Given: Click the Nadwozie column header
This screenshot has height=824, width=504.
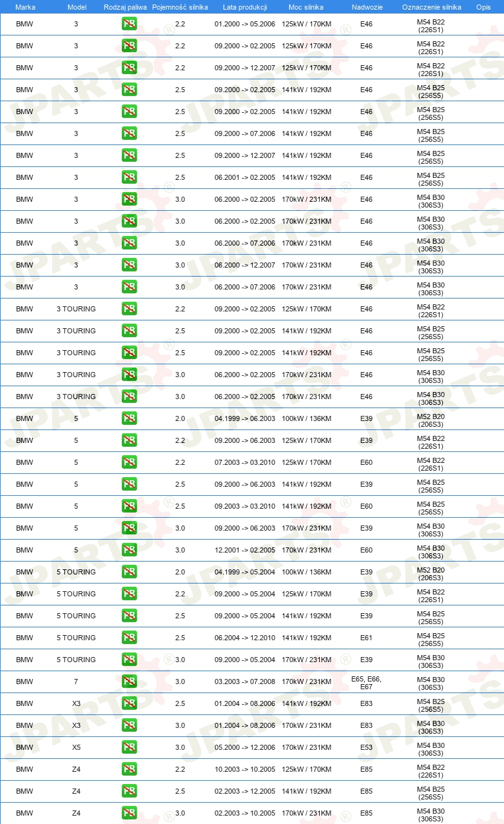Looking at the screenshot, I should pos(366,7).
